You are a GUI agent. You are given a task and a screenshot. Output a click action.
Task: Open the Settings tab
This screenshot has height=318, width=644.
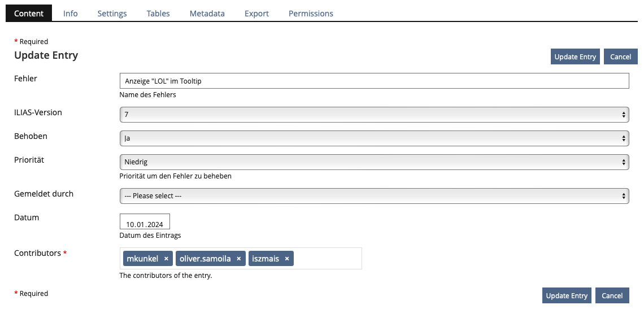coord(112,14)
